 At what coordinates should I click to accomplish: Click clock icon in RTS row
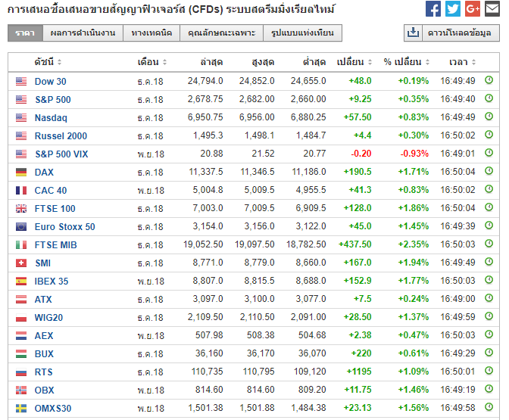click(489, 370)
